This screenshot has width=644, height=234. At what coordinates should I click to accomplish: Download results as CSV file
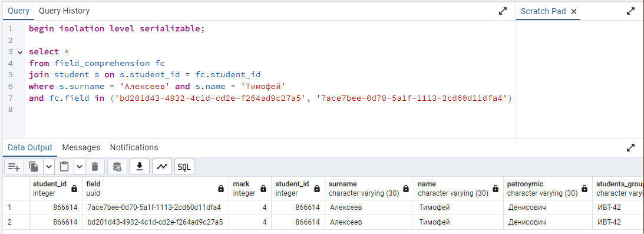point(140,167)
